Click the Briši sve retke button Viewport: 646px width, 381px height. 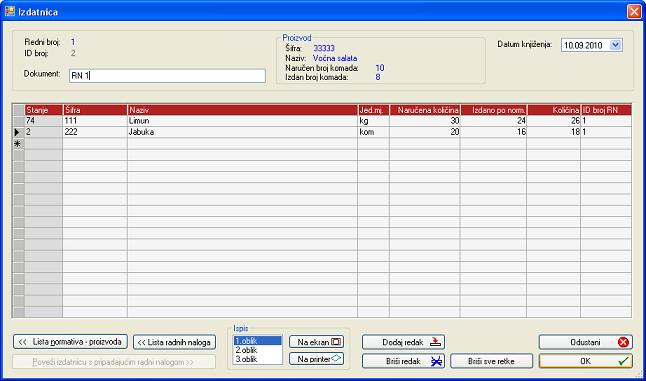coord(492,361)
